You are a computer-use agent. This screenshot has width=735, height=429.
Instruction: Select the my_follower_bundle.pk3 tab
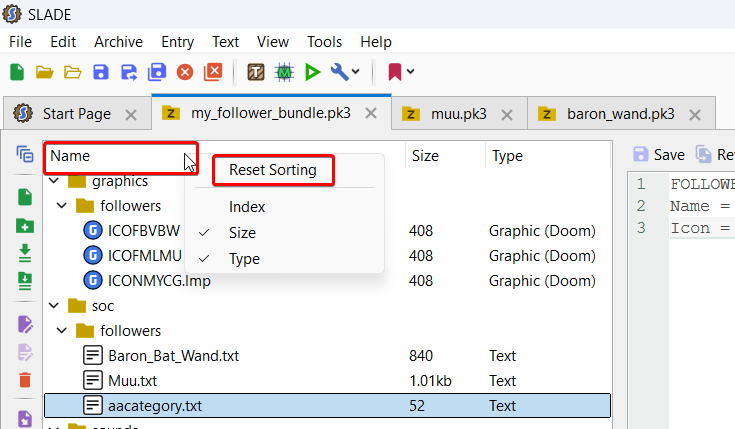[270, 113]
